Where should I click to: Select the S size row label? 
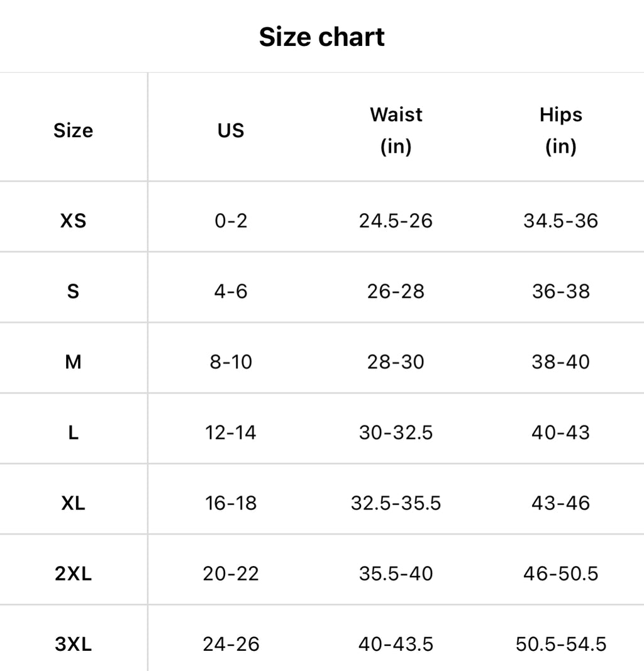coord(73,291)
